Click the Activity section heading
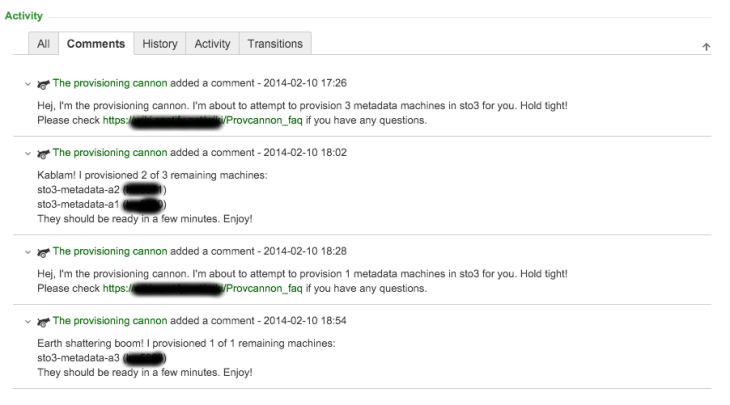The height and width of the screenshot is (405, 730). tap(24, 16)
